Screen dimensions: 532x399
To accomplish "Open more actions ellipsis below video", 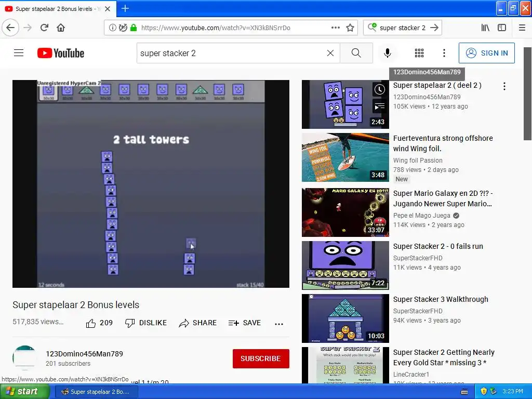I will (279, 324).
